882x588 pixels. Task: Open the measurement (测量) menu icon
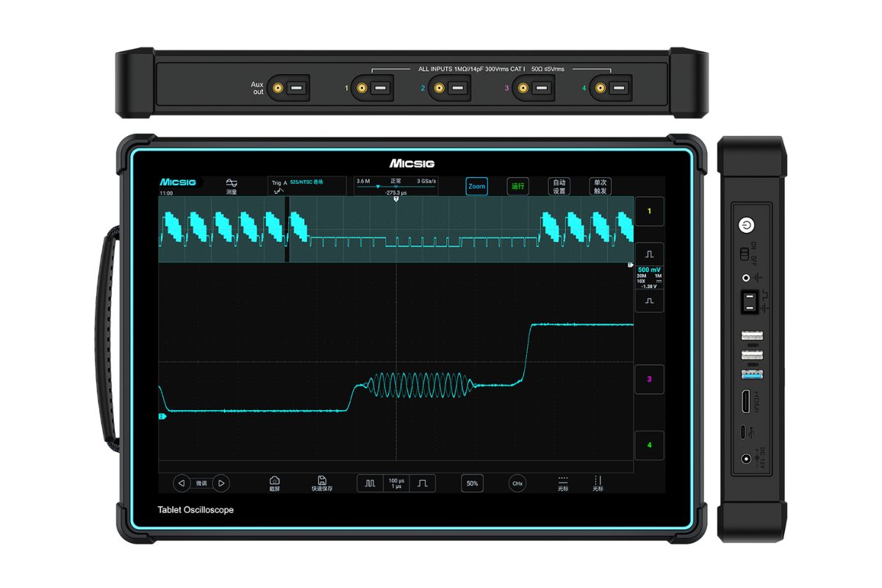click(232, 185)
